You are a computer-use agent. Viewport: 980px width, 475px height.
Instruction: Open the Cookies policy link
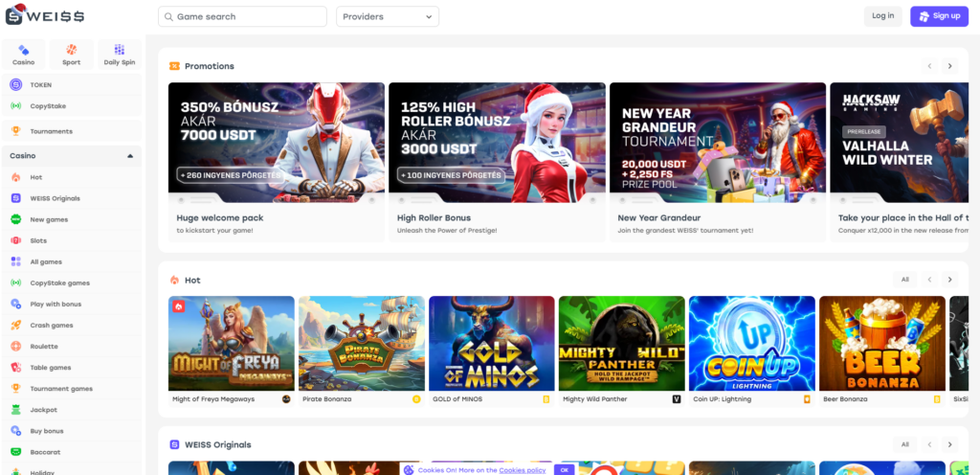click(x=522, y=470)
